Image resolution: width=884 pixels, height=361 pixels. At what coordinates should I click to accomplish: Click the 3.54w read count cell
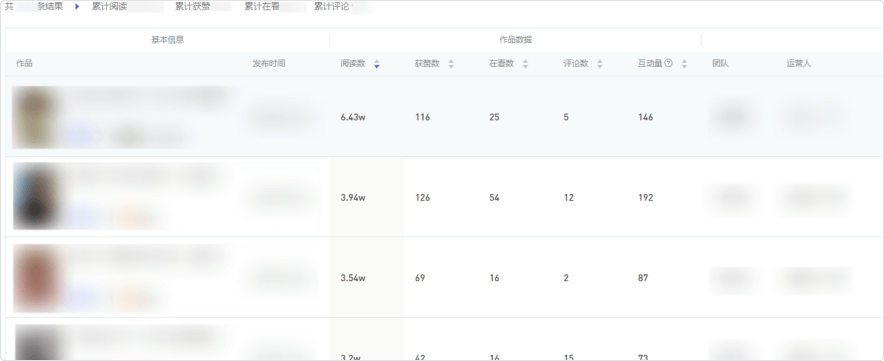click(353, 278)
